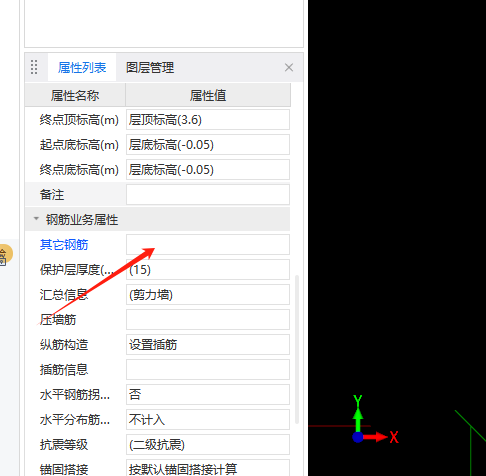This screenshot has width=486, height=476.
Task: Select the 保护层厚度 property name
Action: 77,270
